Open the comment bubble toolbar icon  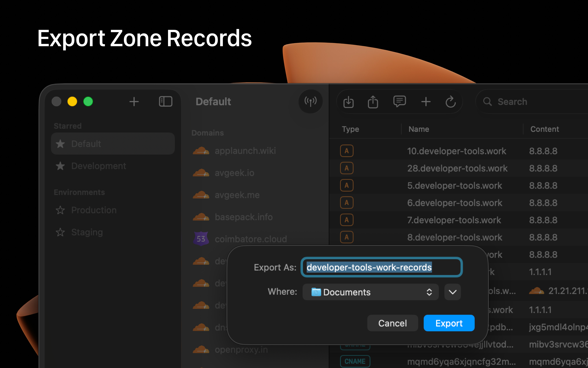coord(399,101)
